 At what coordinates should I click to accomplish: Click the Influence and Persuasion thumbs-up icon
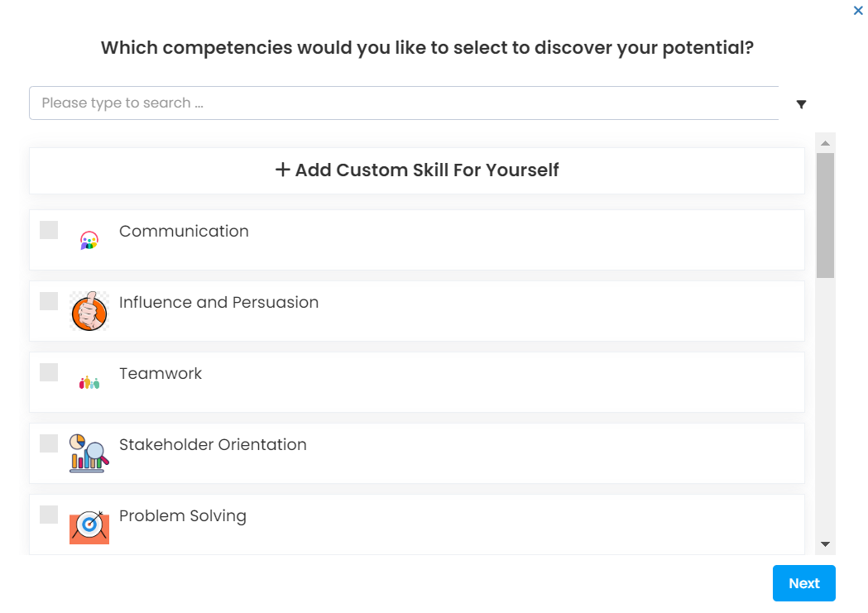point(89,312)
